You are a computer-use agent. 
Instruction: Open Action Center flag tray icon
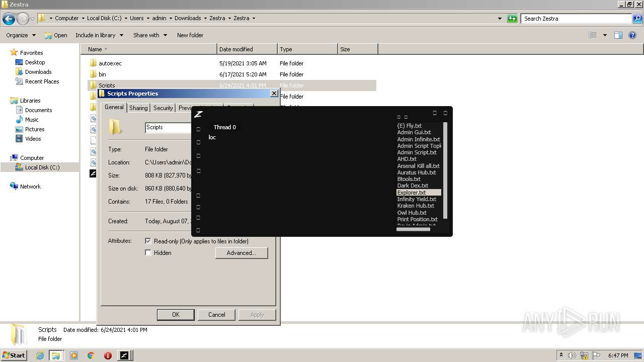[595, 355]
